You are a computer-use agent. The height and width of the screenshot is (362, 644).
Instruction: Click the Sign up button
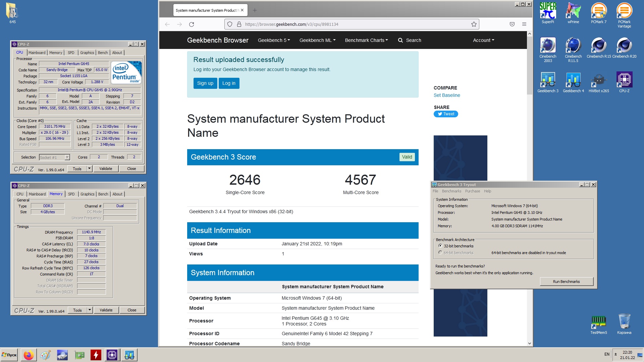(205, 83)
